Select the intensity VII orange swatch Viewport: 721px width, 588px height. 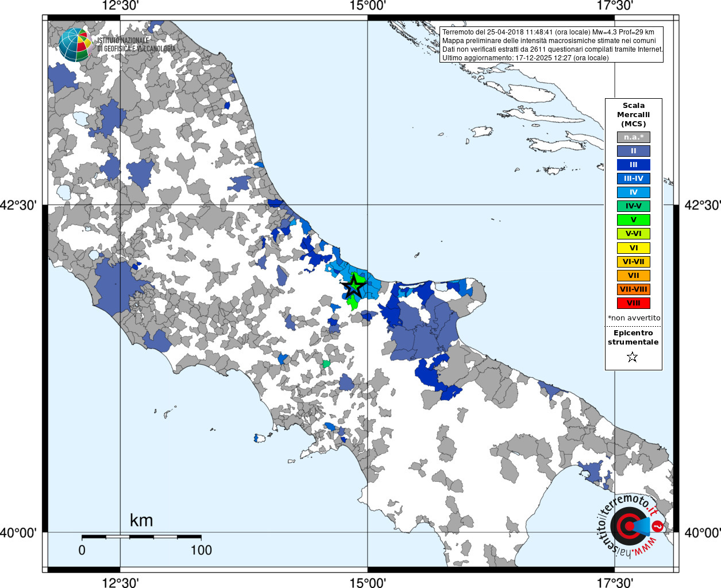[634, 276]
